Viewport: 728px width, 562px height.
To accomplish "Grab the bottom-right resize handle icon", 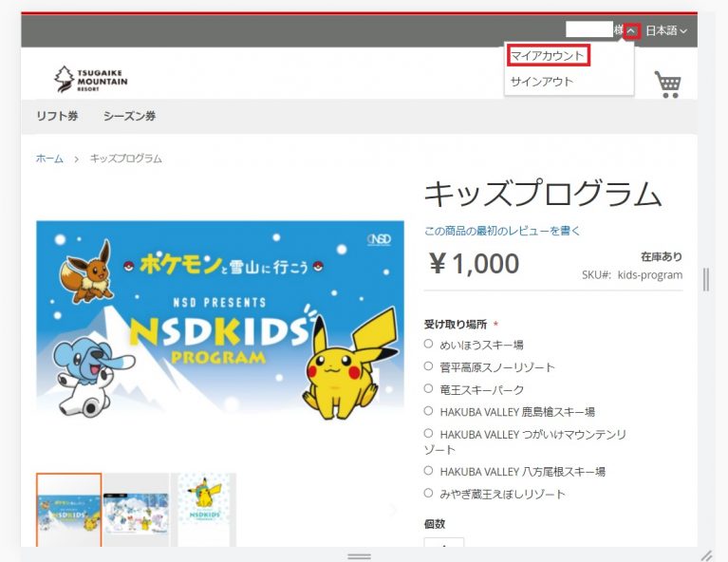I will [x=706, y=555].
